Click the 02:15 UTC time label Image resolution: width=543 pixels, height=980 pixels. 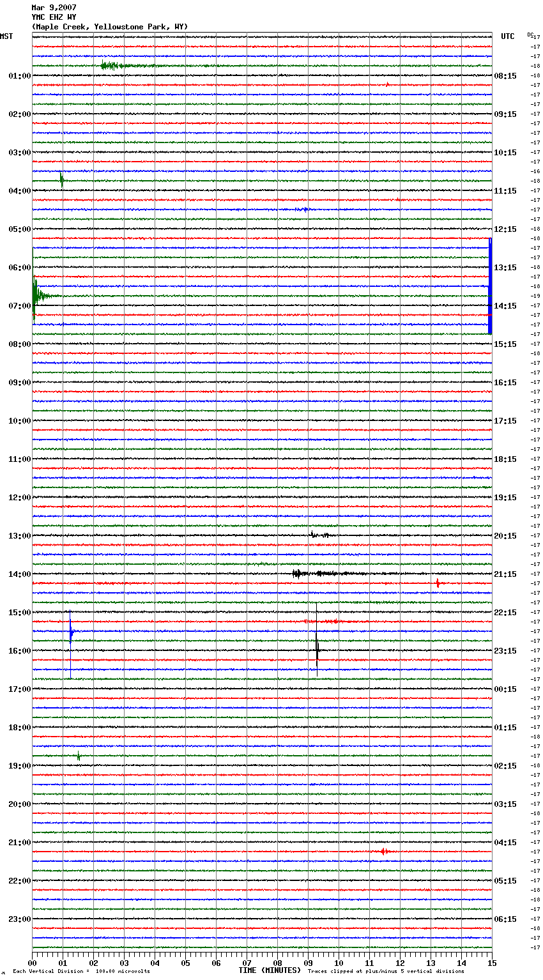[505, 766]
